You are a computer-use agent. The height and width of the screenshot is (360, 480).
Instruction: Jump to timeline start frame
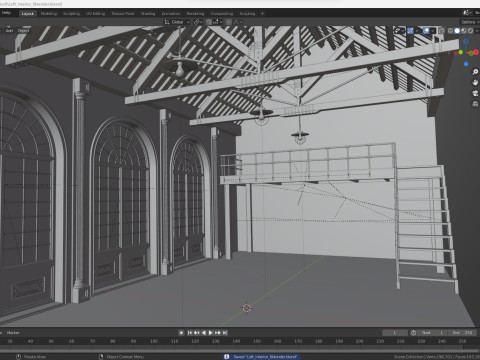click(190, 333)
